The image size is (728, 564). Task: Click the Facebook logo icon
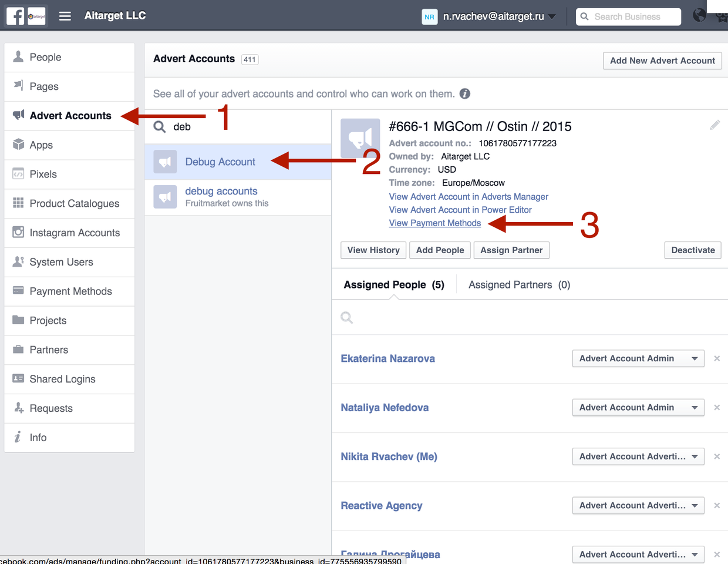15,16
